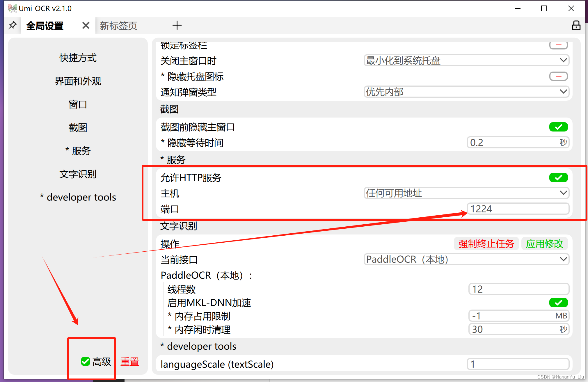
Task: Uncheck the 高级 advanced checkbox
Action: point(86,361)
